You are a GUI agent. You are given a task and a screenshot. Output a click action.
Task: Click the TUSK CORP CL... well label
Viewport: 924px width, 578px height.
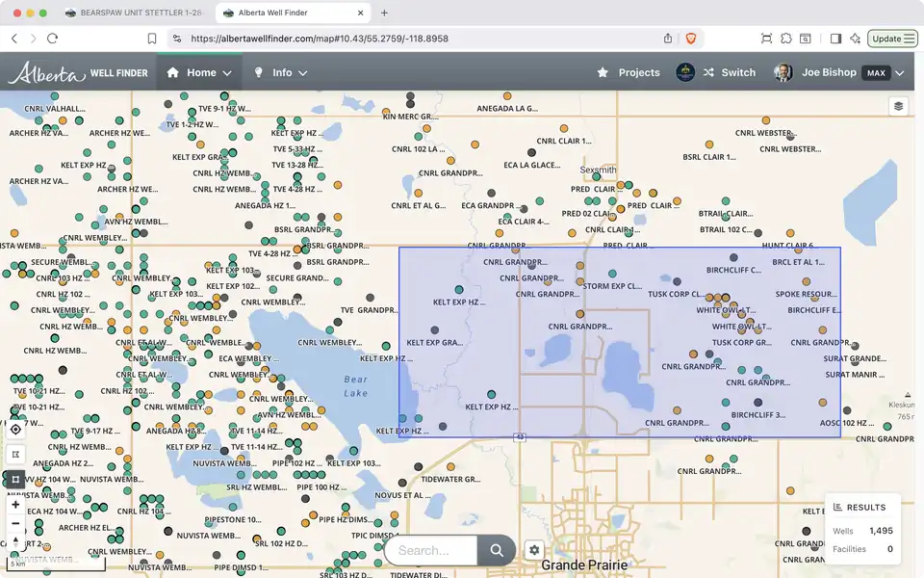pos(676,294)
